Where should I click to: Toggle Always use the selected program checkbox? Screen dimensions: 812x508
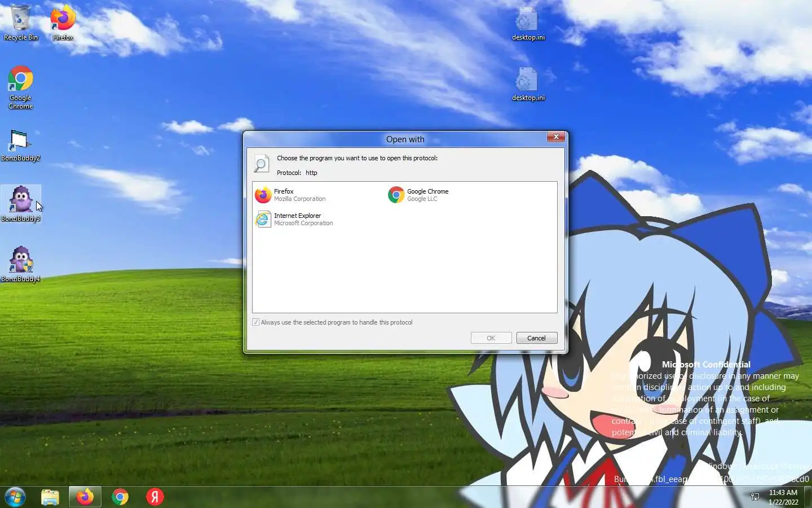[256, 322]
